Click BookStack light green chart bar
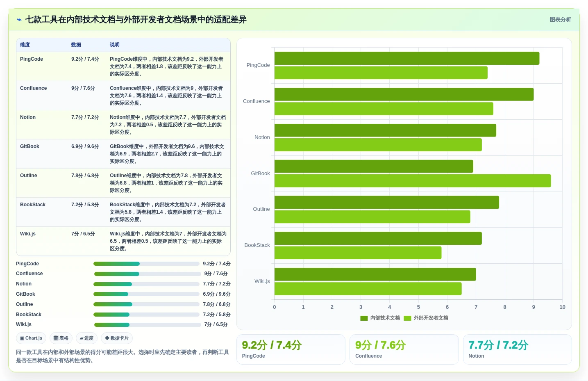 (358, 253)
